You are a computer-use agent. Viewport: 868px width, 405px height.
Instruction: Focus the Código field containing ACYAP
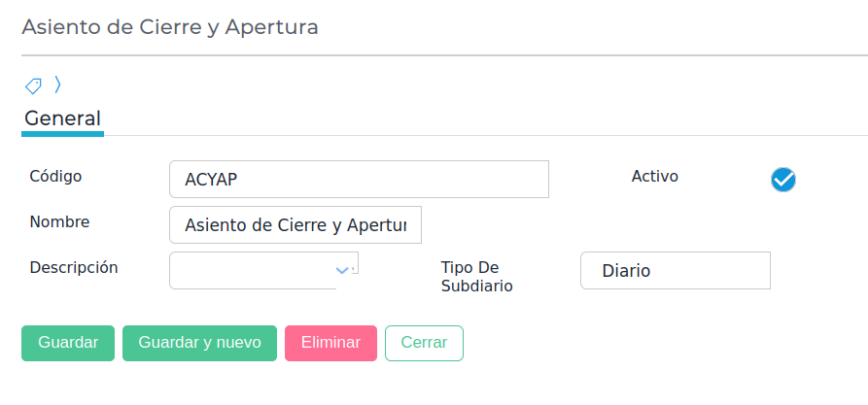(x=359, y=180)
